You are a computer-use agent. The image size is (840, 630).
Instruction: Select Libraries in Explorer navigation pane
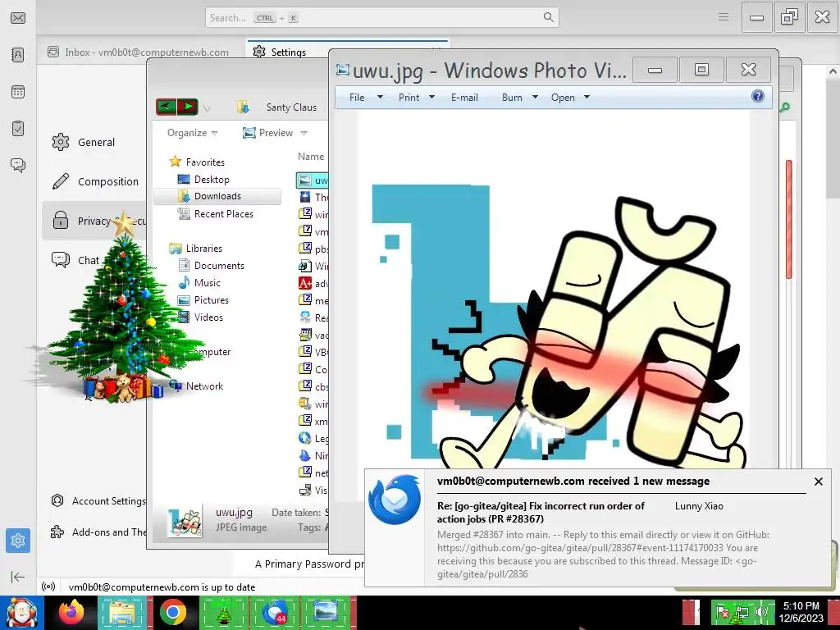pyautogui.click(x=195, y=248)
